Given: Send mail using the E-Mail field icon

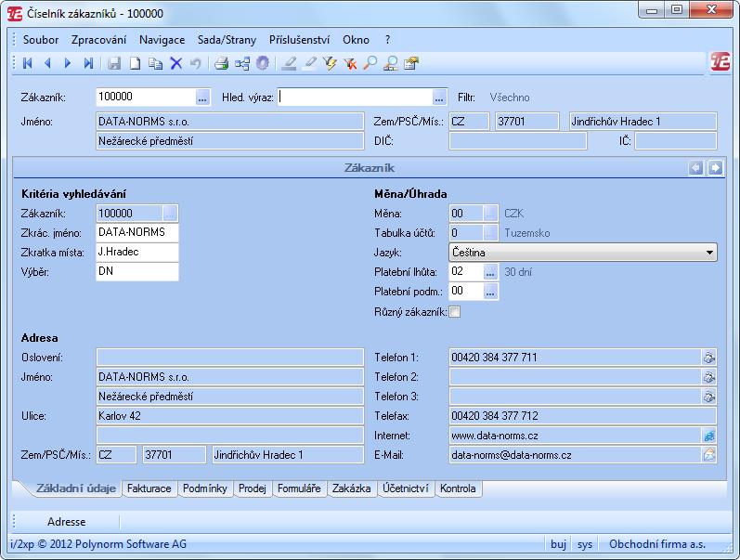Looking at the screenshot, I should 708,455.
